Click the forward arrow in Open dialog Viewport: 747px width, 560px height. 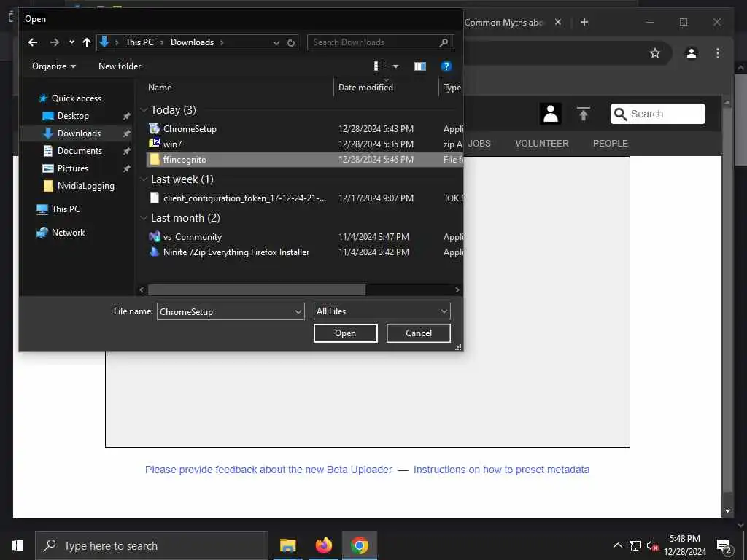click(54, 42)
